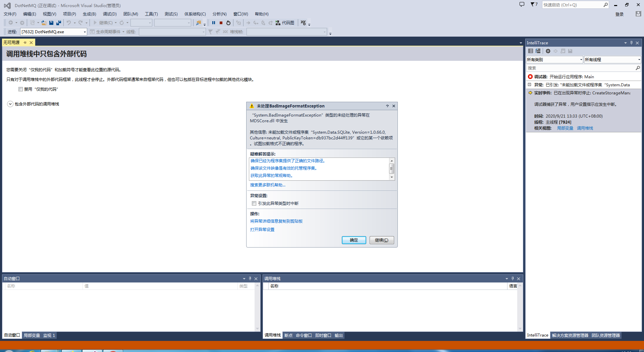Click Save All icon in toolbar

59,23
